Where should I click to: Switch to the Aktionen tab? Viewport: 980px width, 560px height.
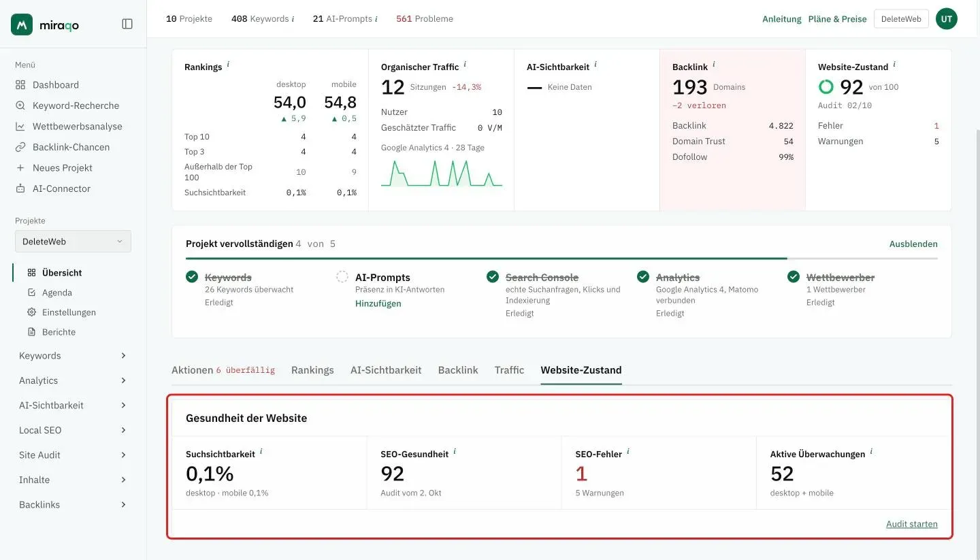click(x=223, y=370)
